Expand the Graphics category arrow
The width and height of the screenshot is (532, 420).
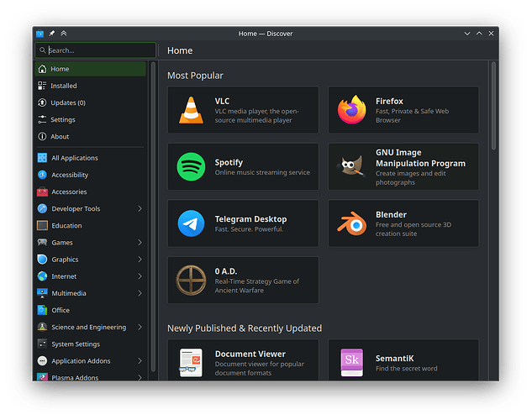coord(140,260)
